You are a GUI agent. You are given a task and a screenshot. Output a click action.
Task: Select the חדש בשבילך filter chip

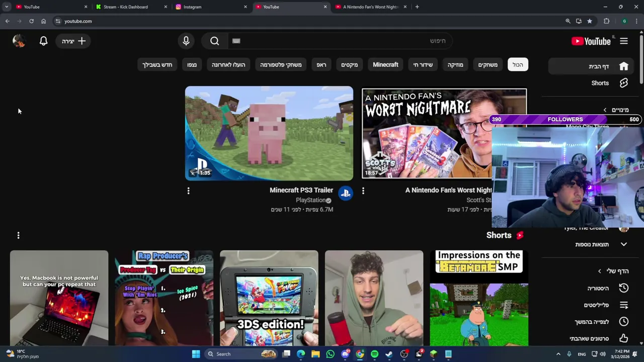point(157,65)
